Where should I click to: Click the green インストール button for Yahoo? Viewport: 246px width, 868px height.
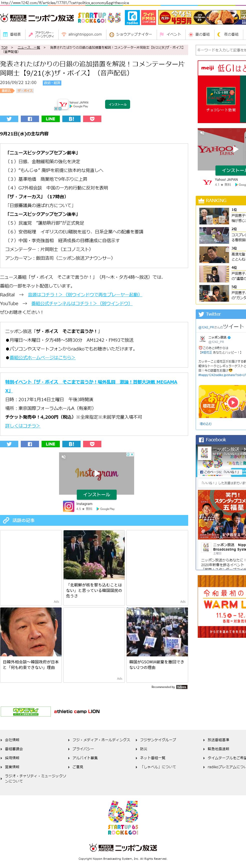click(x=117, y=105)
